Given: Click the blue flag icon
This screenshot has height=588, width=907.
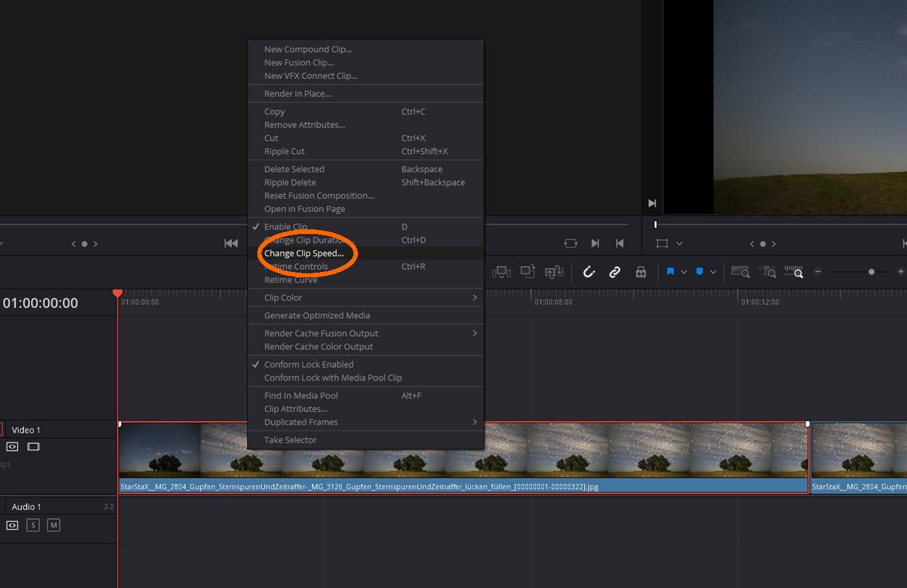Looking at the screenshot, I should (x=670, y=272).
